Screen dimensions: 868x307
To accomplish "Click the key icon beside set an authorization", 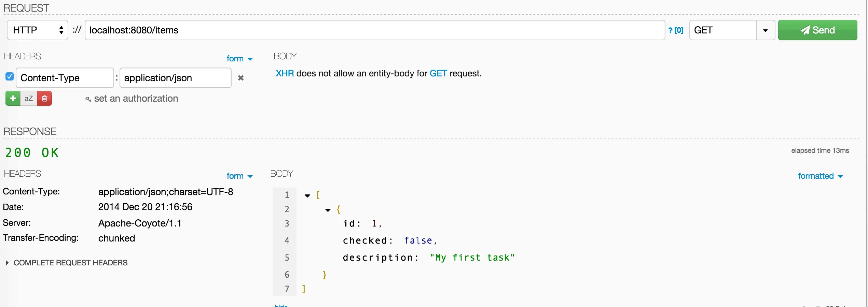I will coord(88,99).
